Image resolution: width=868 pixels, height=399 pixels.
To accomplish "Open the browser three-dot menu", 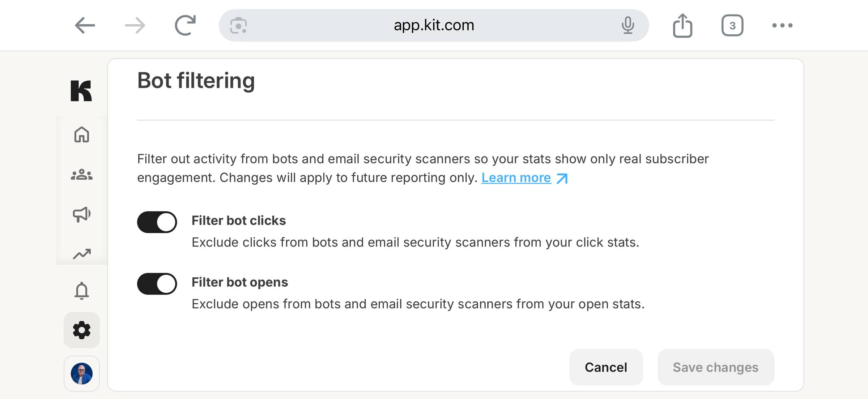I will (782, 25).
